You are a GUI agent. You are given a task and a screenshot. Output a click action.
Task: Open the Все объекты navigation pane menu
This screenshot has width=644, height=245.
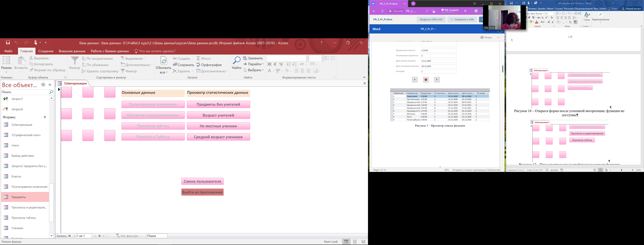pyautogui.click(x=43, y=85)
